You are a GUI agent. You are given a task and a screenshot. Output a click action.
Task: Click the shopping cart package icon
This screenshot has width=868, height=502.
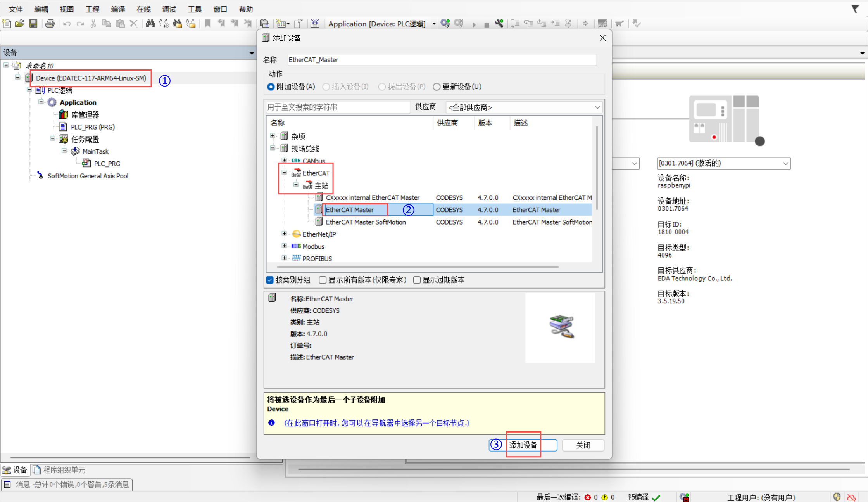[620, 24]
